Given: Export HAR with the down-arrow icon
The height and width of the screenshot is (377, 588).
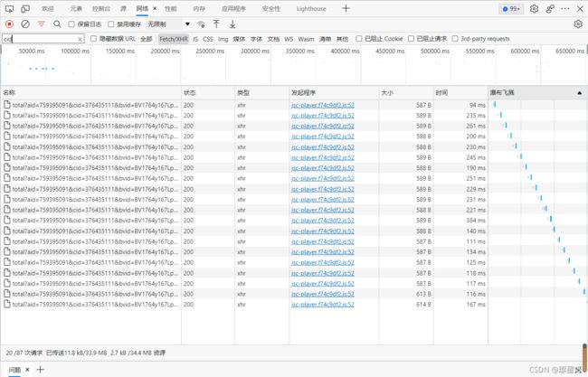Looking at the screenshot, I should click(232, 24).
